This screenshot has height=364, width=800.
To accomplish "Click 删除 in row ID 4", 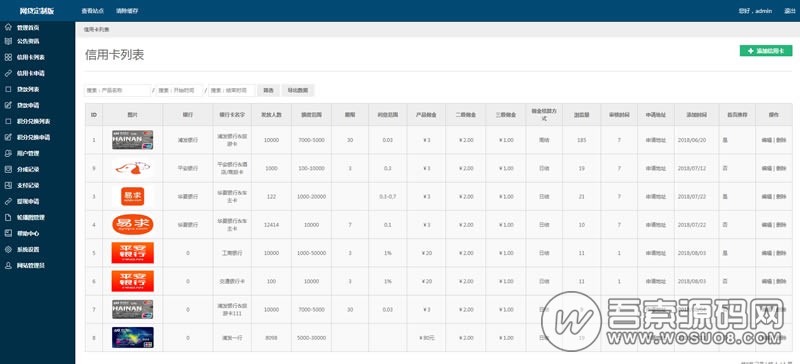I will [781, 225].
